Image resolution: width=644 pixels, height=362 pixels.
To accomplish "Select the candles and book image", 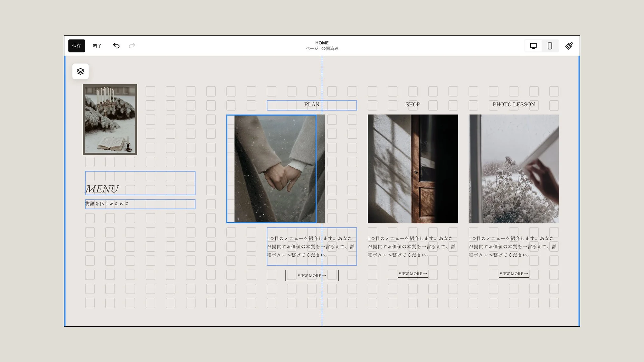I will coord(110,119).
